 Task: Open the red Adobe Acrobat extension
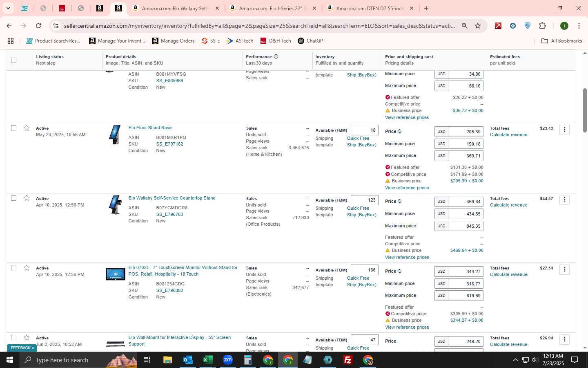(498, 26)
